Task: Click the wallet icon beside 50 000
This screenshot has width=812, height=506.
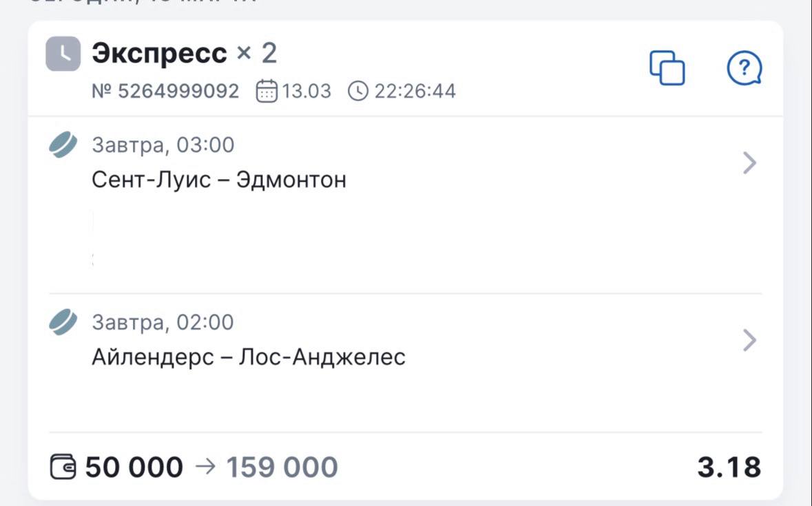Action: coord(65,467)
